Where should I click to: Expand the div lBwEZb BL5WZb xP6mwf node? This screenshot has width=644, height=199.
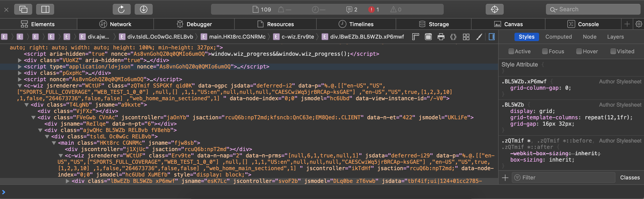coord(67,181)
